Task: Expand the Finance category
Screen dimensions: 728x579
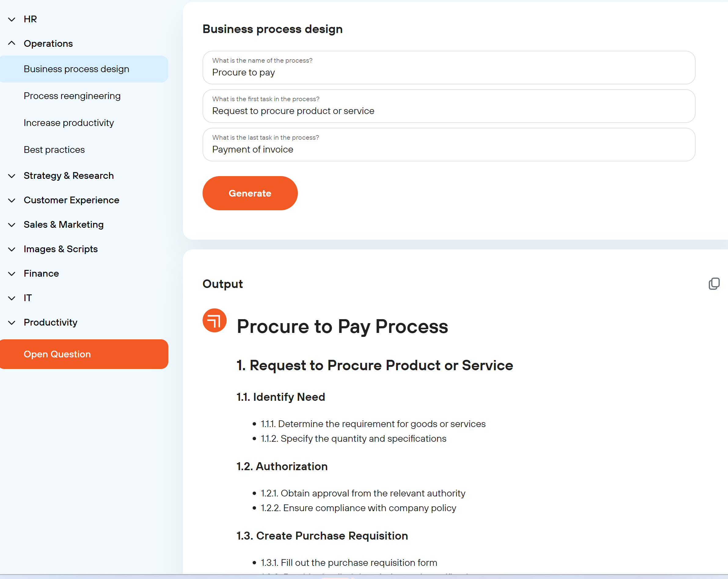Action: 12,274
